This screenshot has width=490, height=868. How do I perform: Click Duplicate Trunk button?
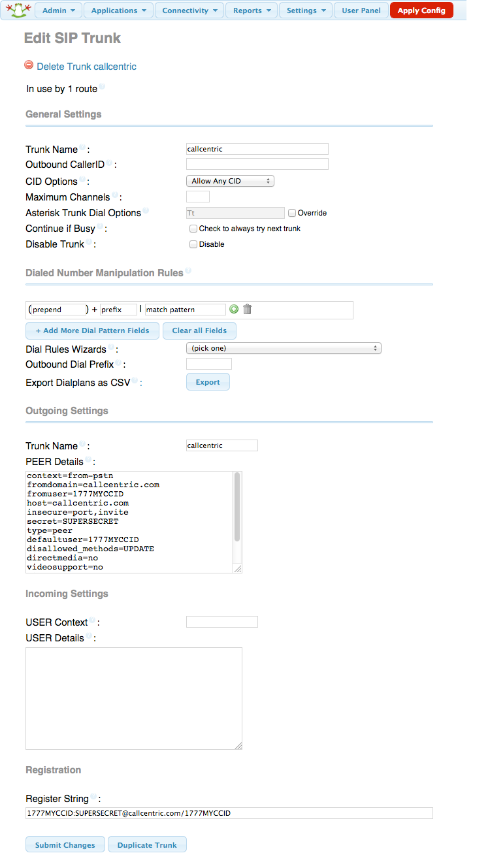click(147, 845)
